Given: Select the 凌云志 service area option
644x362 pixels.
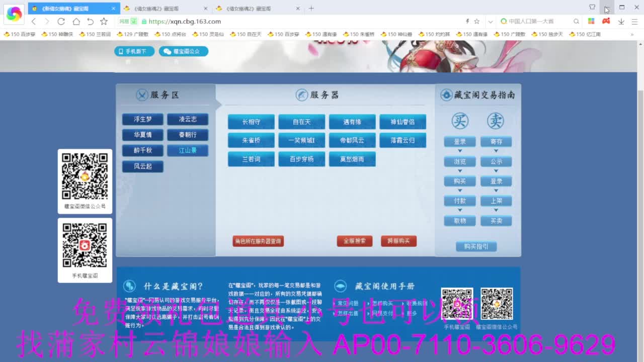Looking at the screenshot, I should 188,119.
